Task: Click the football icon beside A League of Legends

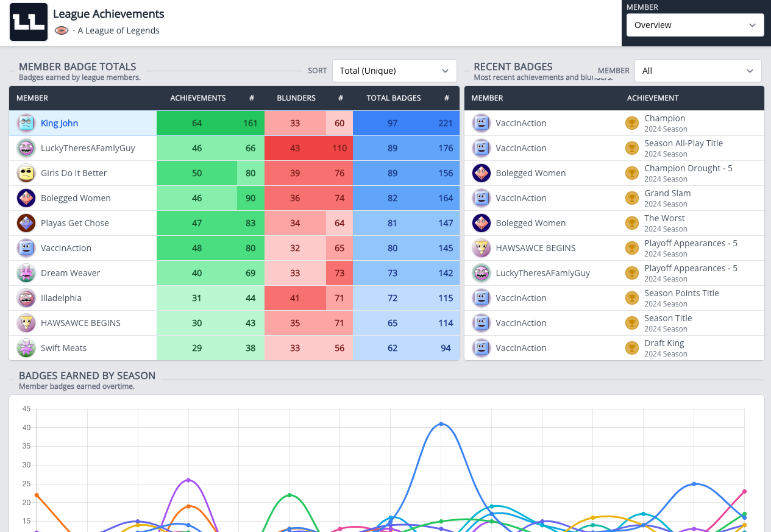Action: (x=61, y=30)
